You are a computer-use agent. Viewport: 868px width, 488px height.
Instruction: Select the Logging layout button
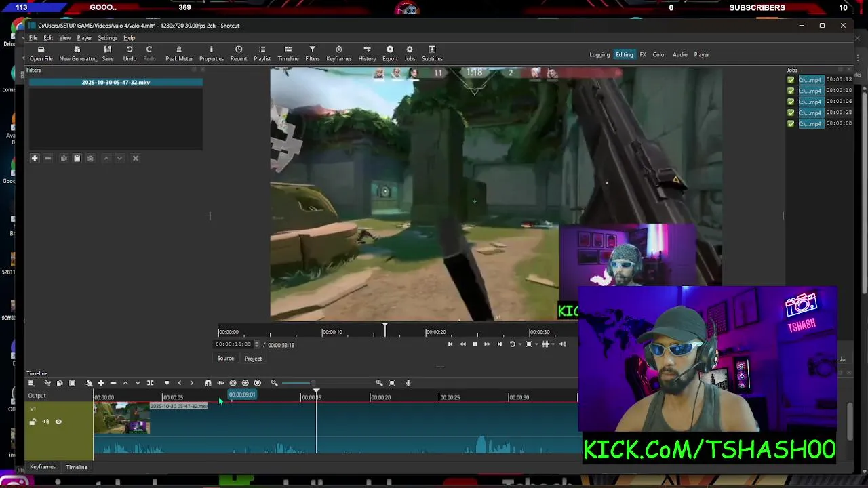click(599, 55)
